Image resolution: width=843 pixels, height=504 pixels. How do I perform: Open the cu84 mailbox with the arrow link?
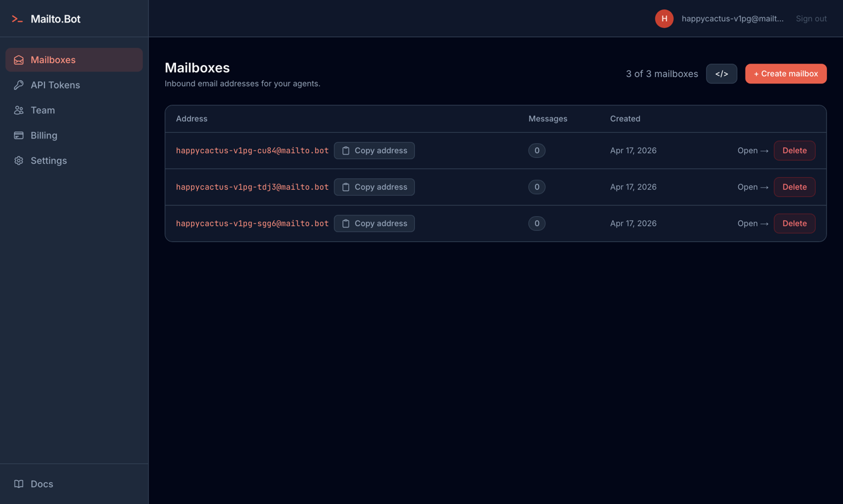752,151
